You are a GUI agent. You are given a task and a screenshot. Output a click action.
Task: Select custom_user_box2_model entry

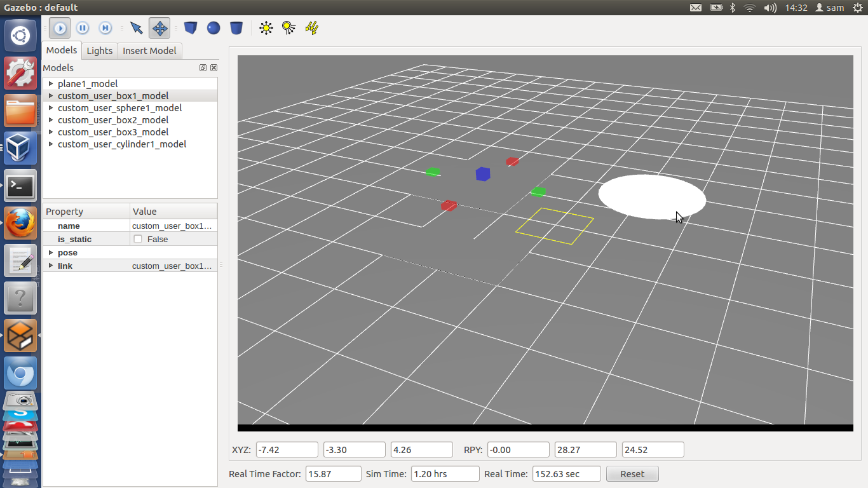tap(113, 119)
